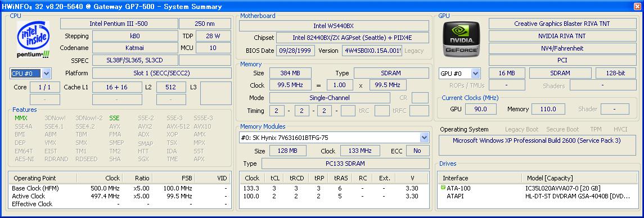The width and height of the screenshot is (644, 218).
Task: Click the BIOS date 09/28/1999
Action: point(296,51)
